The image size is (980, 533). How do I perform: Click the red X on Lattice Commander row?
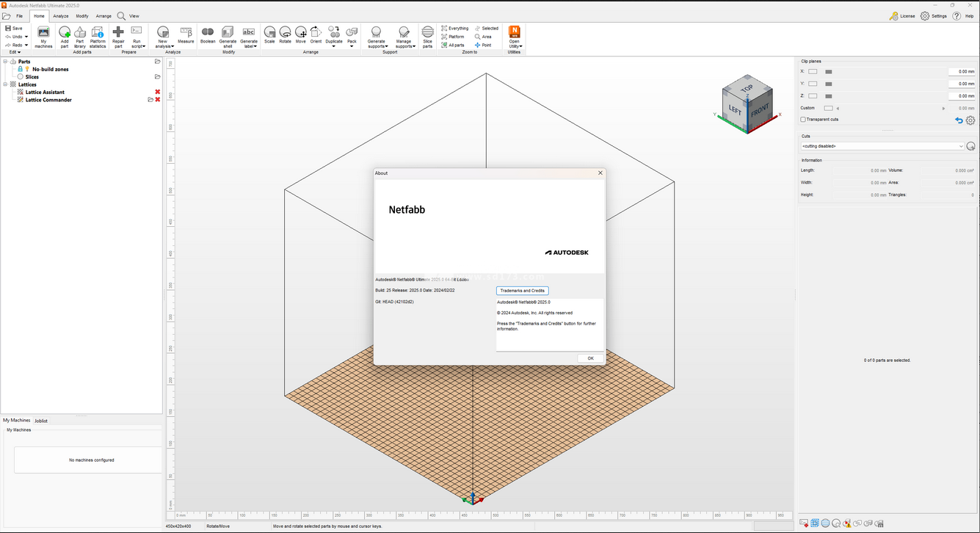click(x=157, y=100)
